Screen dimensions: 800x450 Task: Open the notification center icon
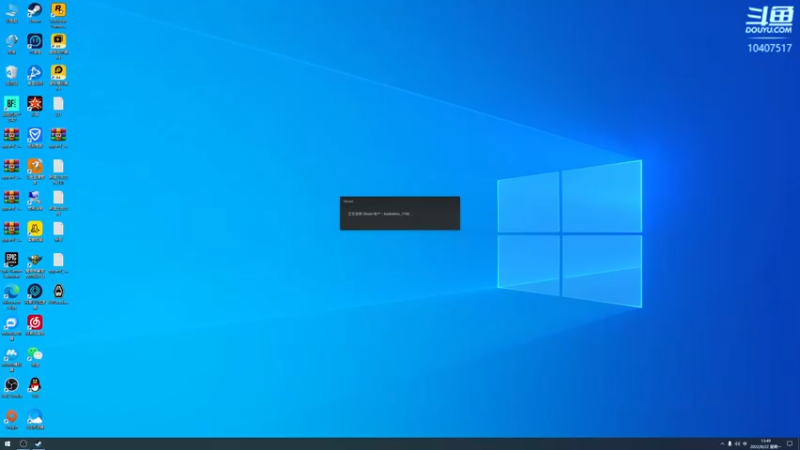coord(790,444)
